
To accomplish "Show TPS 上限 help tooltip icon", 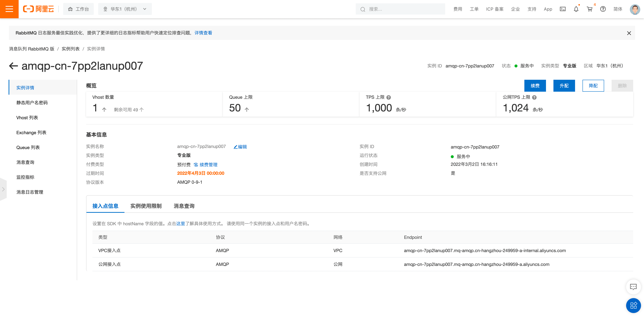I will coord(389,97).
